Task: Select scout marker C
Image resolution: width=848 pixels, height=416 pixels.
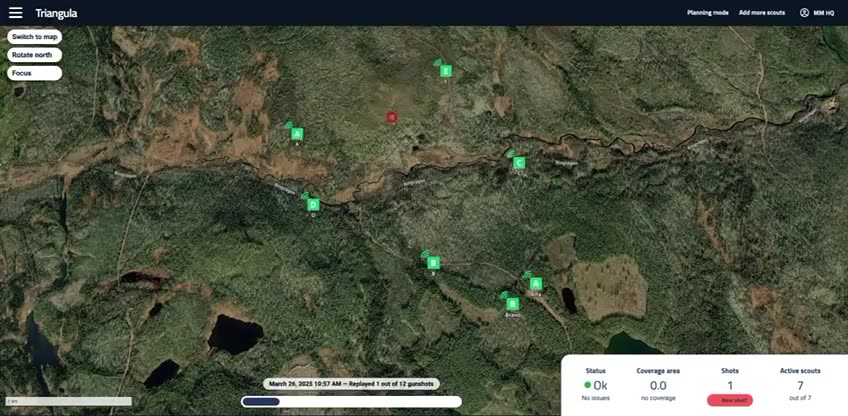Action: click(519, 162)
